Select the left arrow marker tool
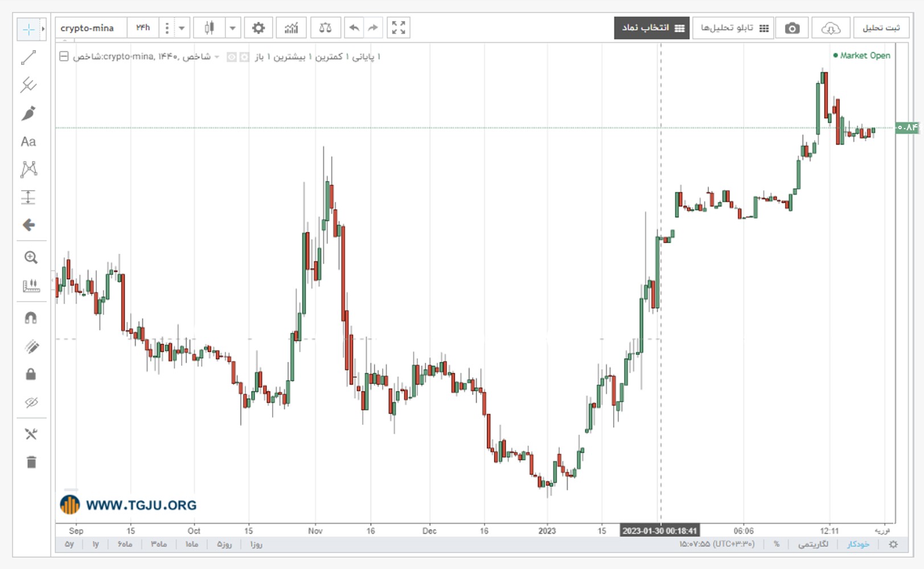Image resolution: width=924 pixels, height=569 pixels. [28, 225]
